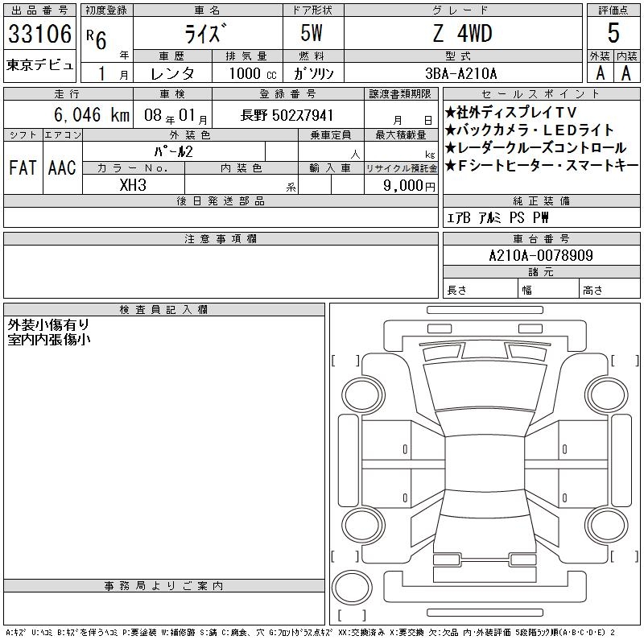Click the displacement value 1000 cc

253,73
